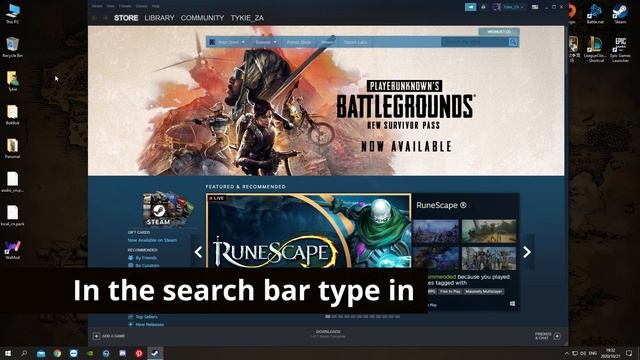Viewport: 640px width, 360px height.
Task: Open the TYKIE_ZA profile tab
Action: (x=247, y=18)
